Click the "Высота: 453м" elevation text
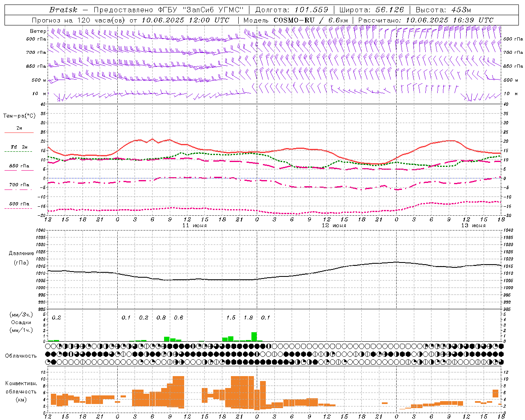This screenshot has width=525, height=420. tap(443, 10)
